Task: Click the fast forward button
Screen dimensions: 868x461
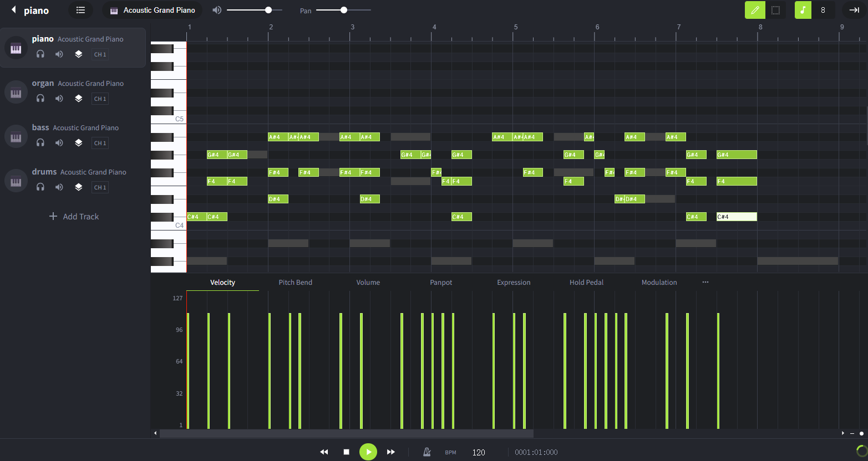Action: coord(390,452)
